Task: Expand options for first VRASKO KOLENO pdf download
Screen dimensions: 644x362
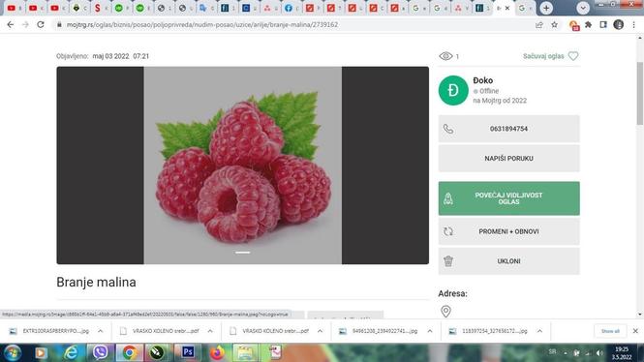Action: click(x=210, y=331)
